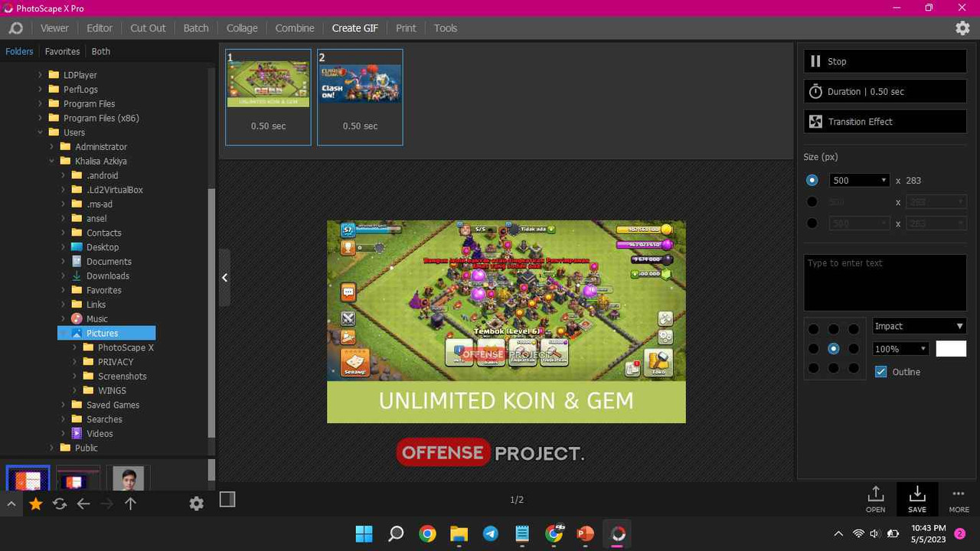Open the 500 width dropdown

(859, 181)
